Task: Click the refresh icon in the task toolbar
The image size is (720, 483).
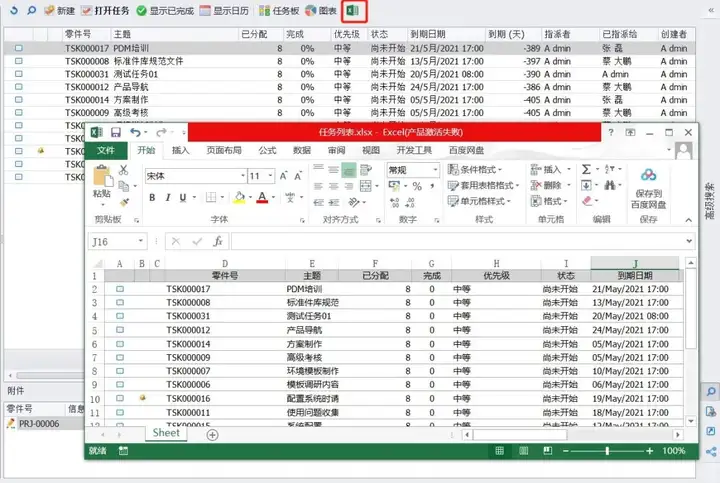Action: (x=14, y=10)
